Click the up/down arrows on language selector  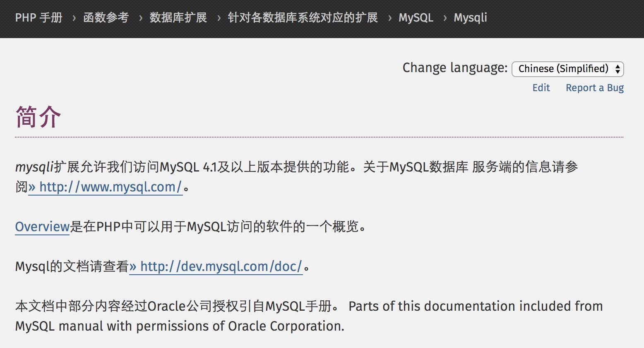(617, 69)
